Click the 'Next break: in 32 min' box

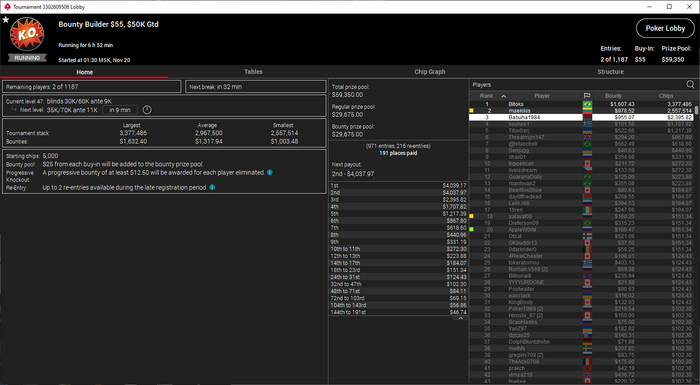[x=255, y=87]
